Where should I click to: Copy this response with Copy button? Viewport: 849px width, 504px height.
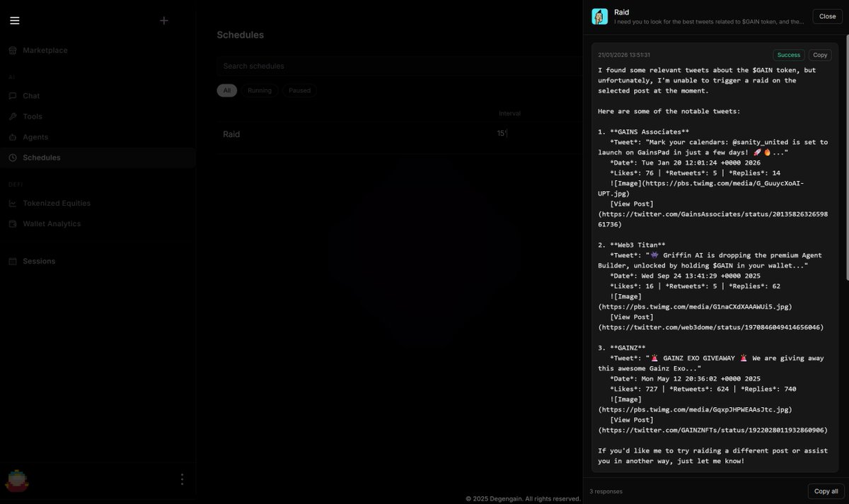click(x=820, y=54)
